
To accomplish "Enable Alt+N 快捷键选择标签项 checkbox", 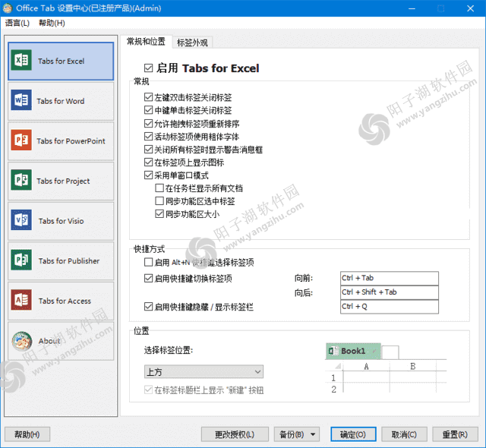I will [149, 263].
